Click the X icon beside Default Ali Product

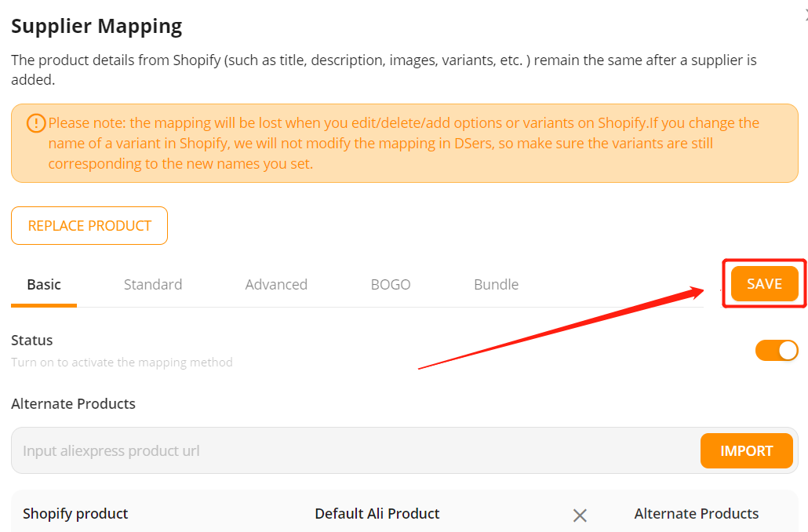(x=580, y=515)
